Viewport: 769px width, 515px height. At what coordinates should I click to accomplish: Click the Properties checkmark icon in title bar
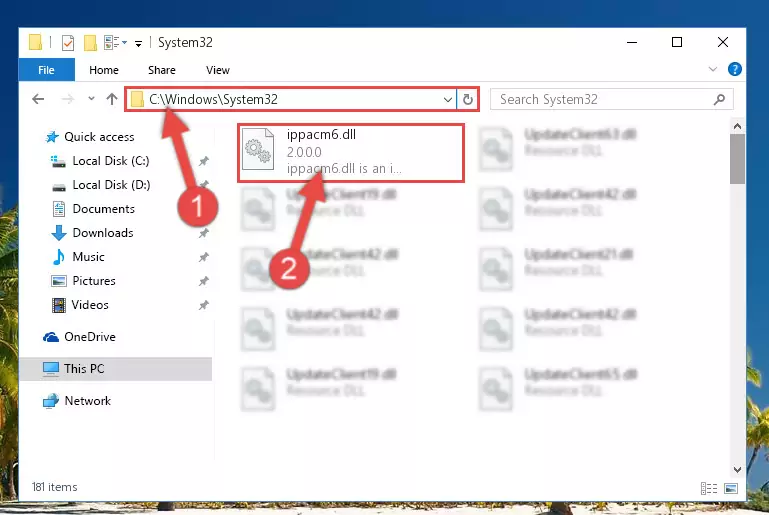point(68,43)
